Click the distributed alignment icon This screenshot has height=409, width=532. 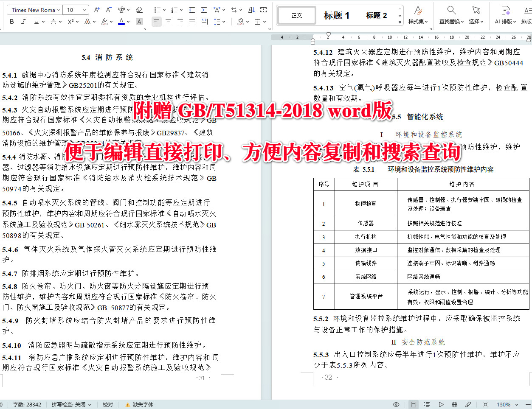[x=204, y=22]
